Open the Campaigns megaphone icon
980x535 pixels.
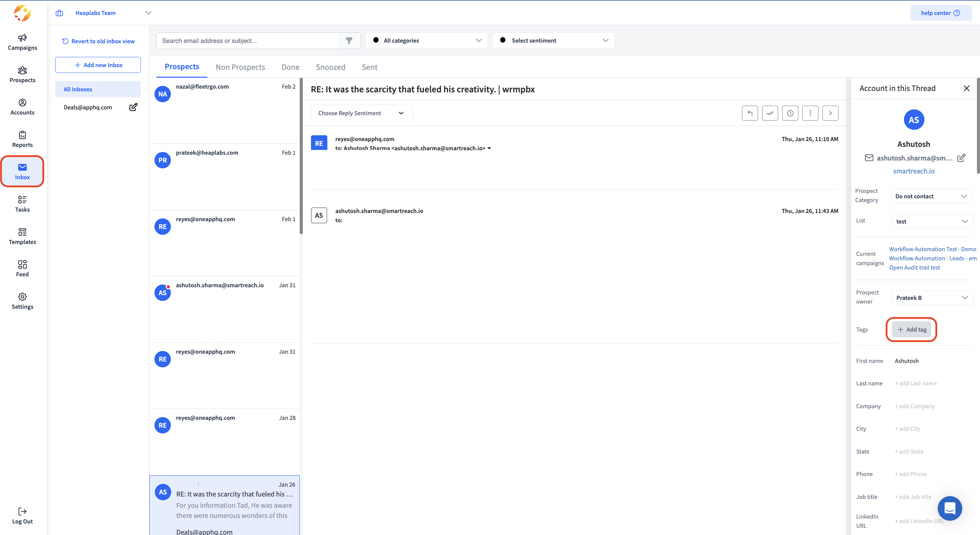(x=23, y=37)
